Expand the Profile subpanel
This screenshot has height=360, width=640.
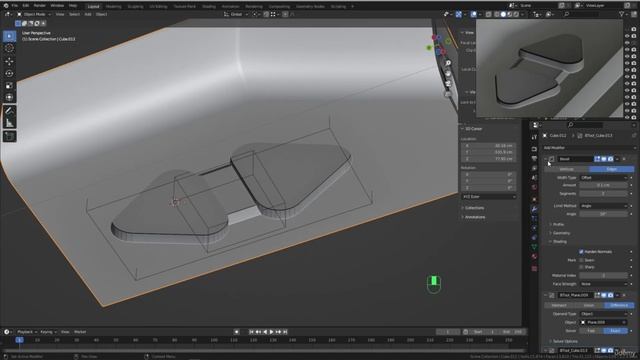(x=557, y=224)
